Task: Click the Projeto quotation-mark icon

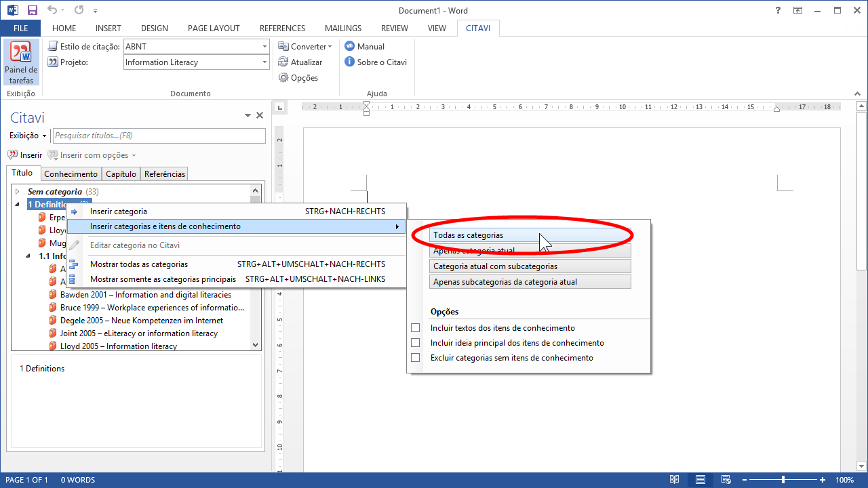Action: coord(52,62)
